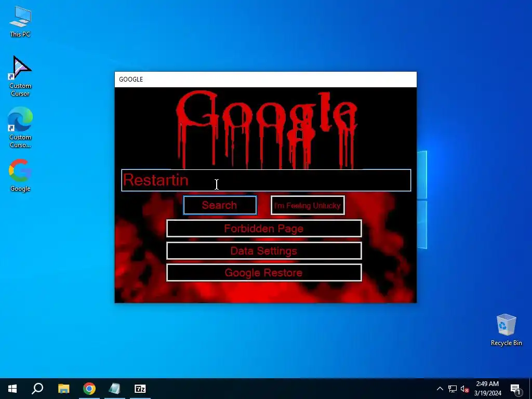Open taskbar search magnifier
This screenshot has width=532, height=399.
[37, 389]
